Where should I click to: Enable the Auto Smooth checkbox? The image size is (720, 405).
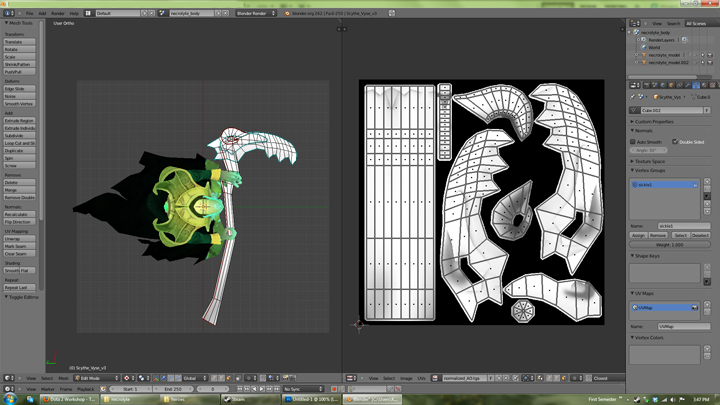pyautogui.click(x=634, y=142)
